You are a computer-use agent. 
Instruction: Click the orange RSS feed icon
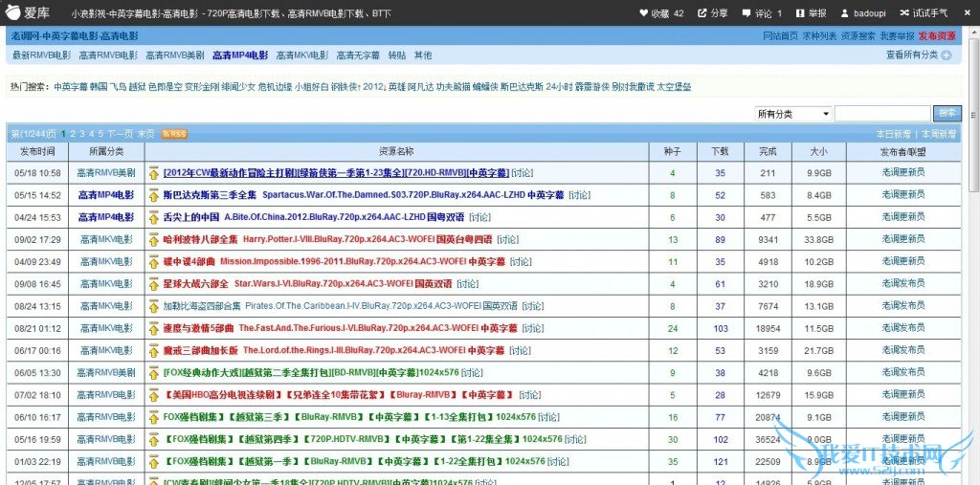[174, 134]
